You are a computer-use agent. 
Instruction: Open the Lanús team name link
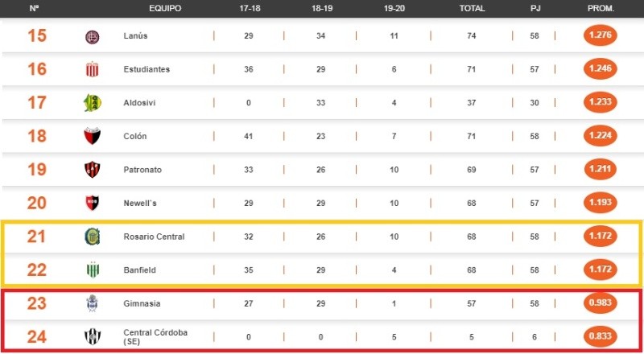[x=135, y=36]
